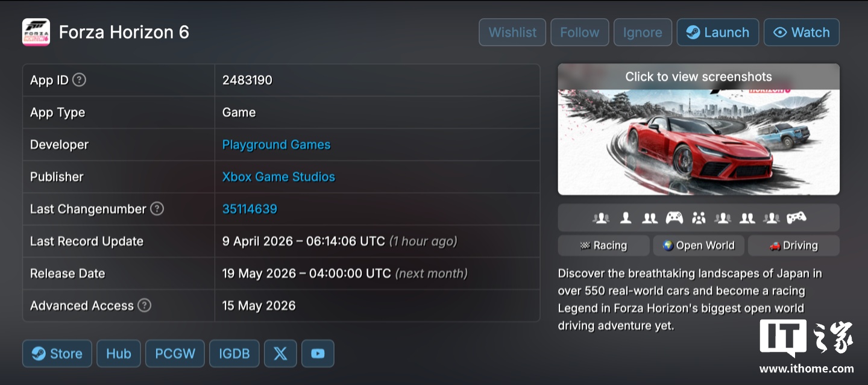Toggle Follow for this game
The image size is (868, 385).
click(579, 33)
